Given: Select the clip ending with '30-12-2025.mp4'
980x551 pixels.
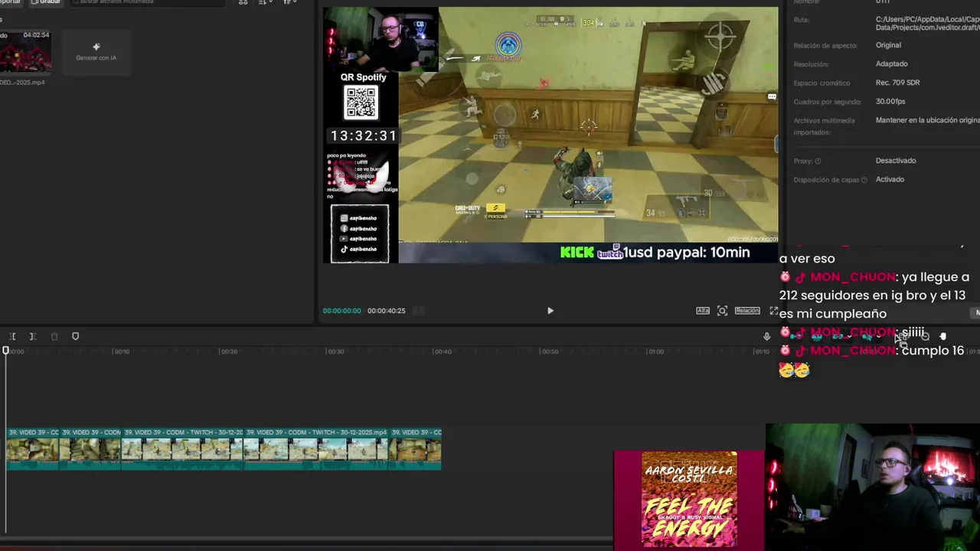Looking at the screenshot, I should [317, 448].
